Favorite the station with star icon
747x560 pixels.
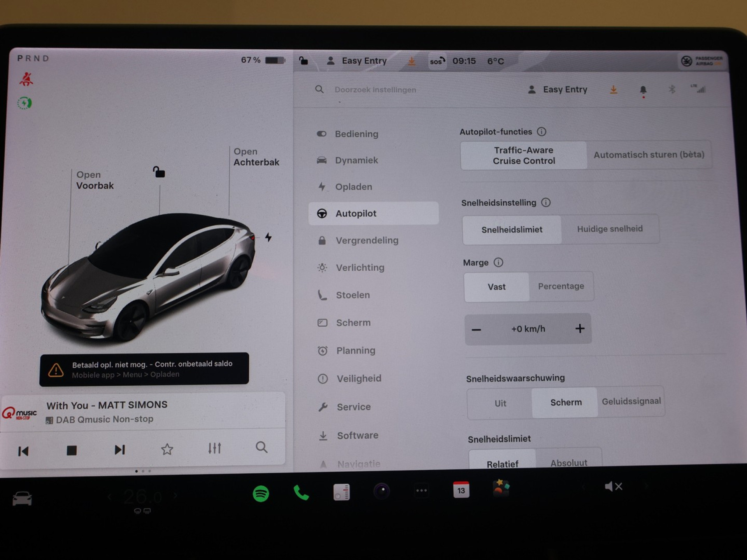pos(167,449)
